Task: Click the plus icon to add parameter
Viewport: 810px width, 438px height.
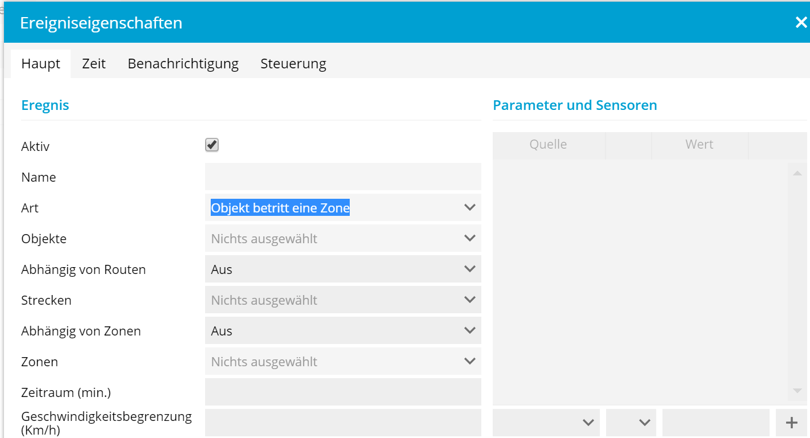Action: pos(791,423)
